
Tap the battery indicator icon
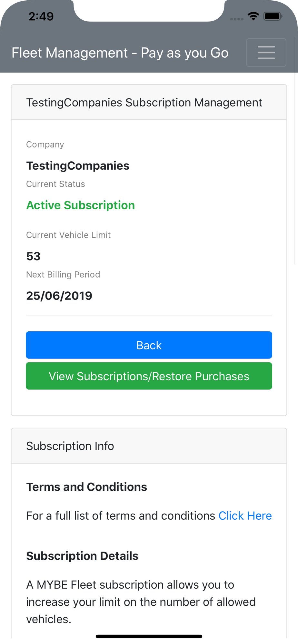coord(273,16)
